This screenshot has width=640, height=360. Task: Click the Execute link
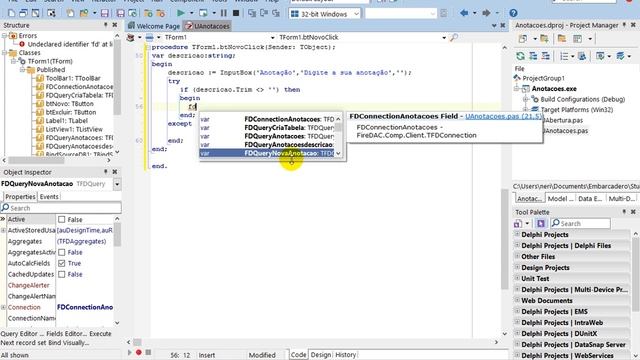pos(100,333)
